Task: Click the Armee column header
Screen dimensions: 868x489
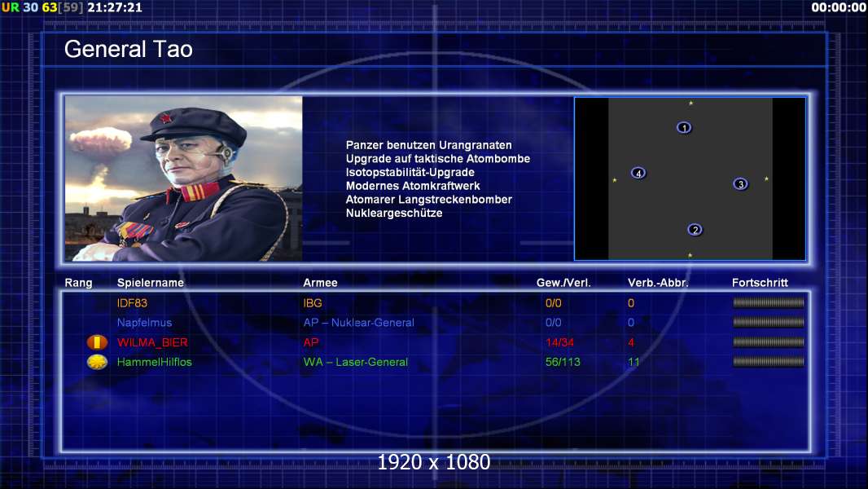Action: 320,283
